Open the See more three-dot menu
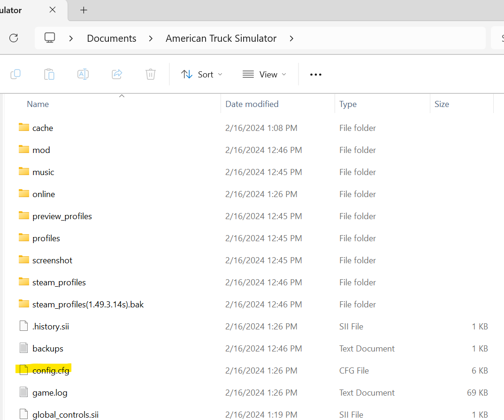Screen dimensions: 504x420 click(316, 75)
